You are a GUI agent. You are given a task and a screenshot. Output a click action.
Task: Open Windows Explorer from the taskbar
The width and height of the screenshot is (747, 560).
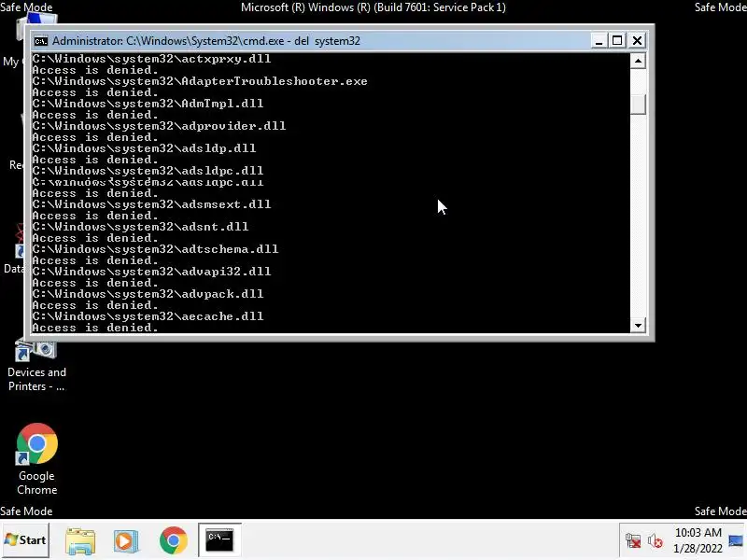tap(80, 540)
